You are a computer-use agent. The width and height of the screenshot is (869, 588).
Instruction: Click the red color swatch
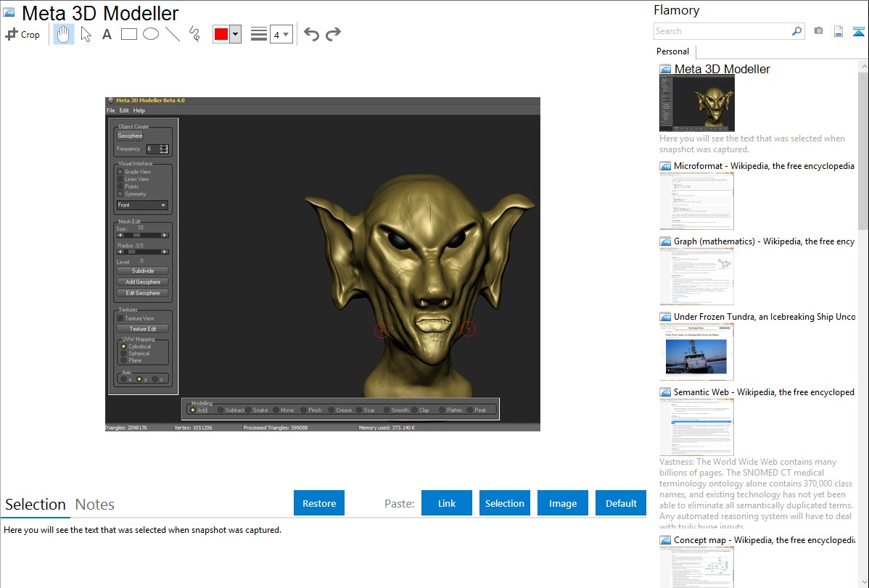click(x=221, y=34)
